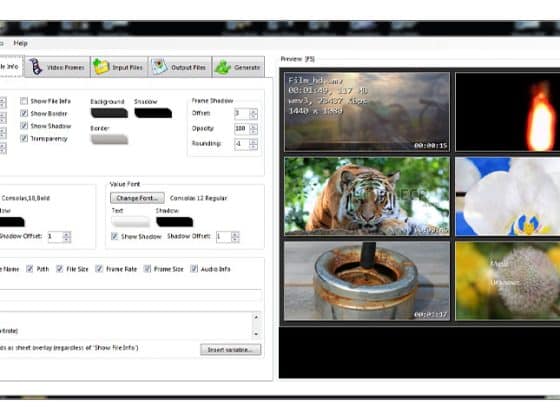Click the Insert variable button
560x420 pixels.
[230, 350]
